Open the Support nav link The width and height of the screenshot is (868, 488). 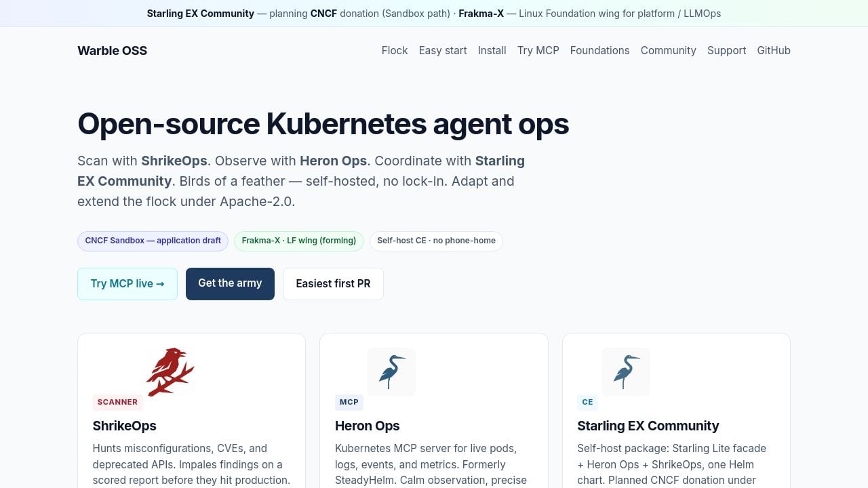(x=727, y=50)
